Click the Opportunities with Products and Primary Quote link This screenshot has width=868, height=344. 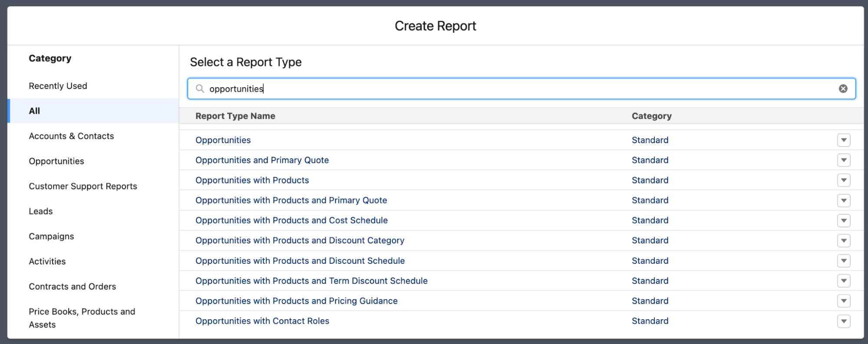click(291, 200)
